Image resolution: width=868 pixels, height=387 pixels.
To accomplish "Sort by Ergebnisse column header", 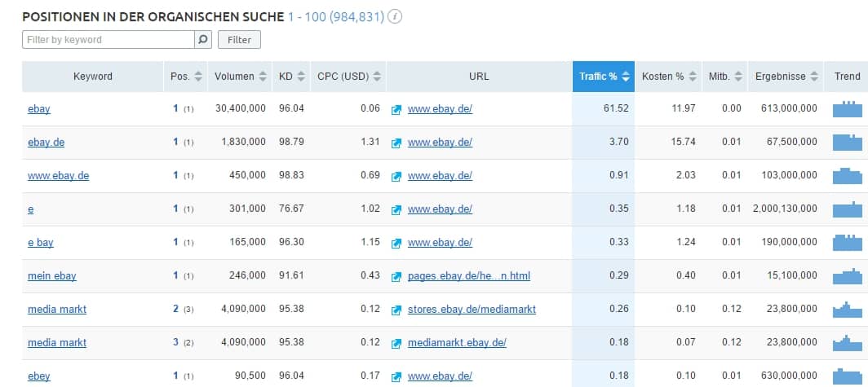I will pyautogui.click(x=786, y=77).
